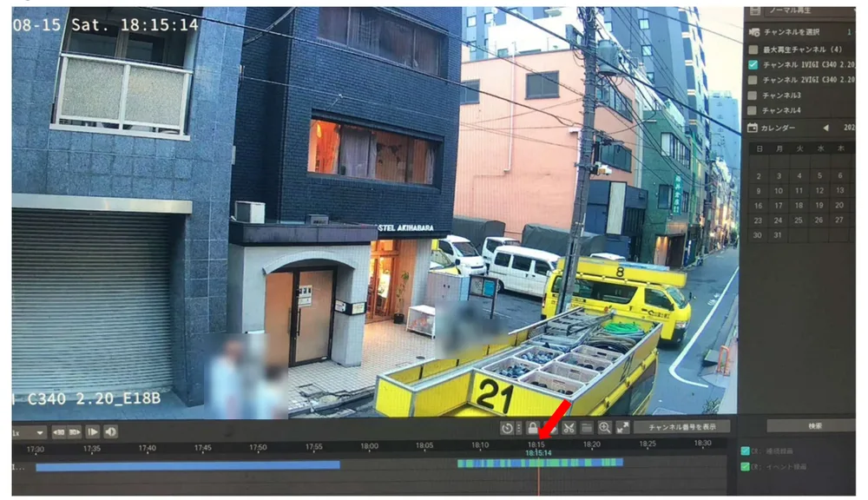Screen dimensions: 868x500
Task: Click the 18:25 mark on timeline ruler
Action: click(648, 444)
